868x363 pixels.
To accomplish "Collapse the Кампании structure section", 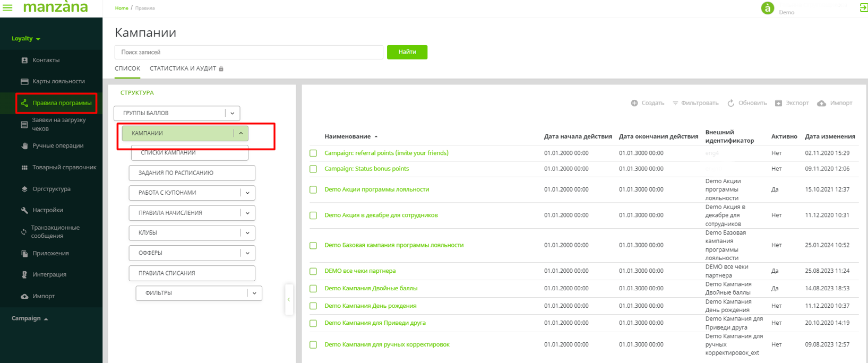I will pyautogui.click(x=241, y=133).
